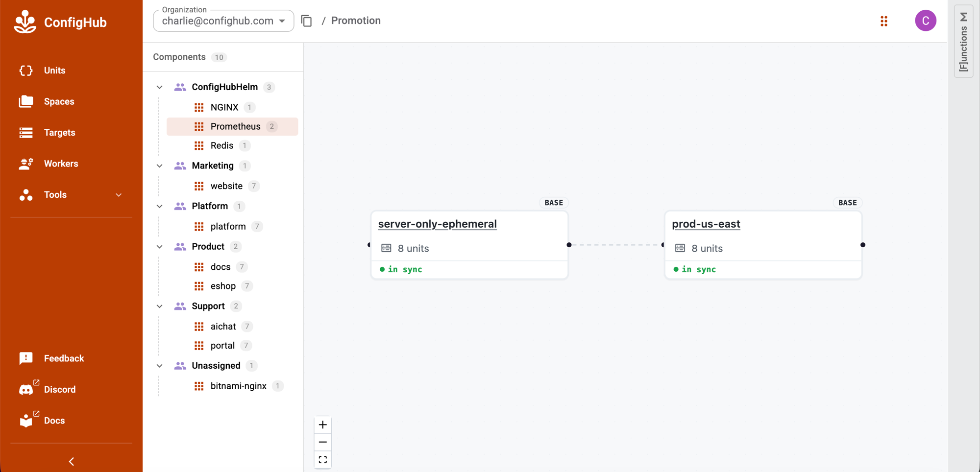
Task: Open the prod-us-east space link
Action: (x=706, y=224)
